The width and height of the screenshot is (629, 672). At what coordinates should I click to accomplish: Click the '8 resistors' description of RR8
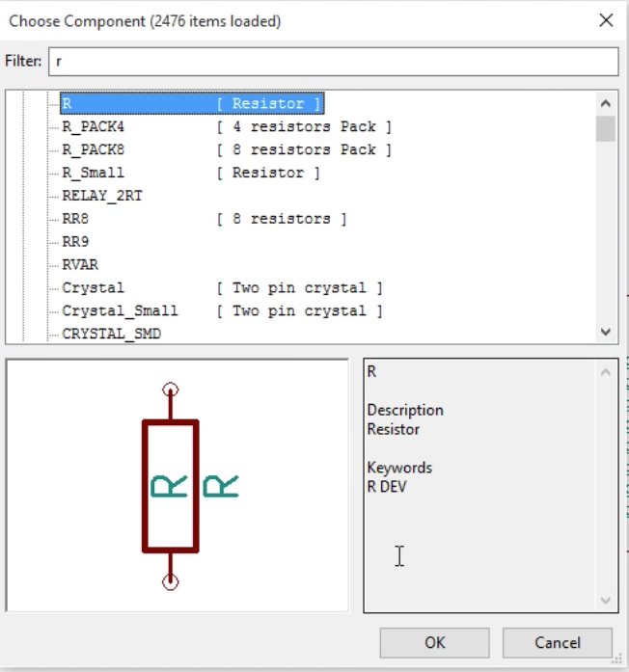pyautogui.click(x=282, y=219)
